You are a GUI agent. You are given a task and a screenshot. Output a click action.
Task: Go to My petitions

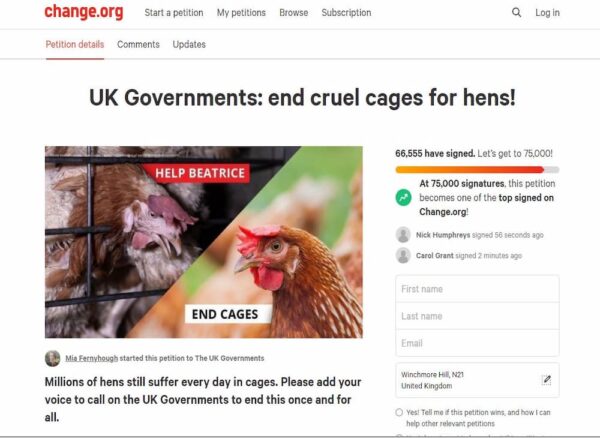click(241, 13)
